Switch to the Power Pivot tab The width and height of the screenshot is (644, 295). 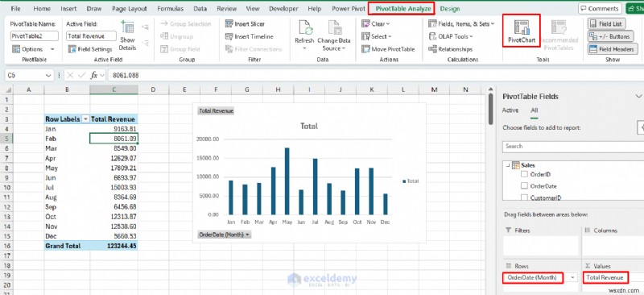pyautogui.click(x=349, y=9)
